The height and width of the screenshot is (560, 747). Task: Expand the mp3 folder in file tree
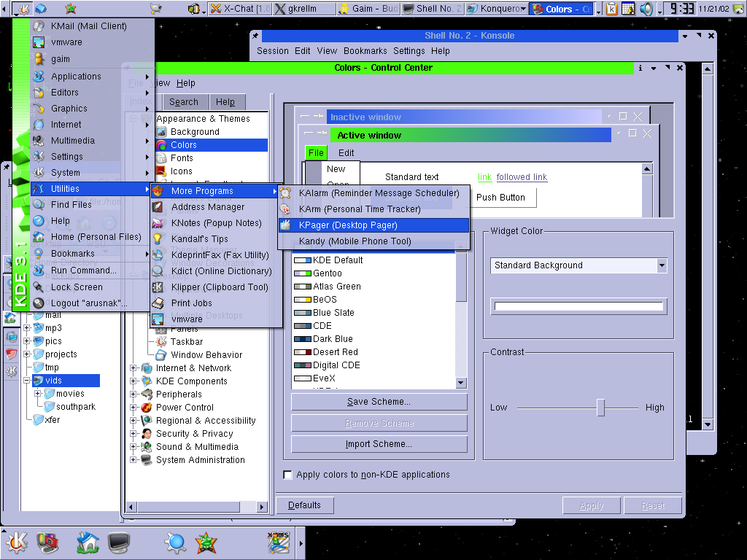click(27, 328)
